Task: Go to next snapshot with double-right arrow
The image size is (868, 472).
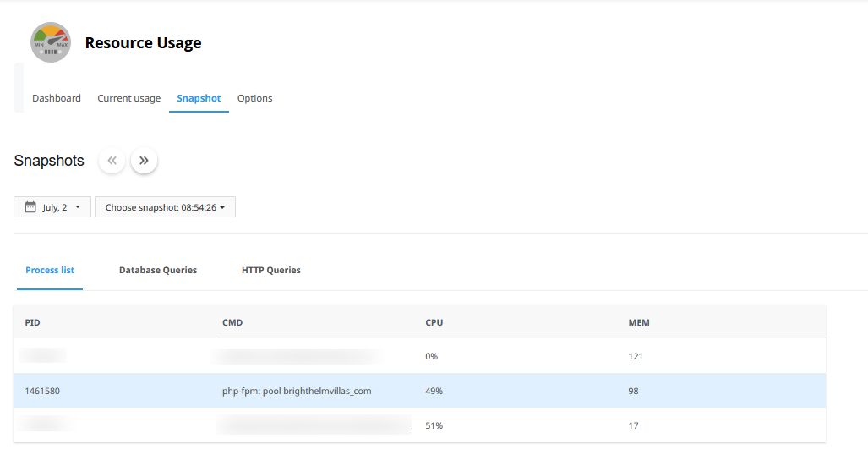Action: 144,161
